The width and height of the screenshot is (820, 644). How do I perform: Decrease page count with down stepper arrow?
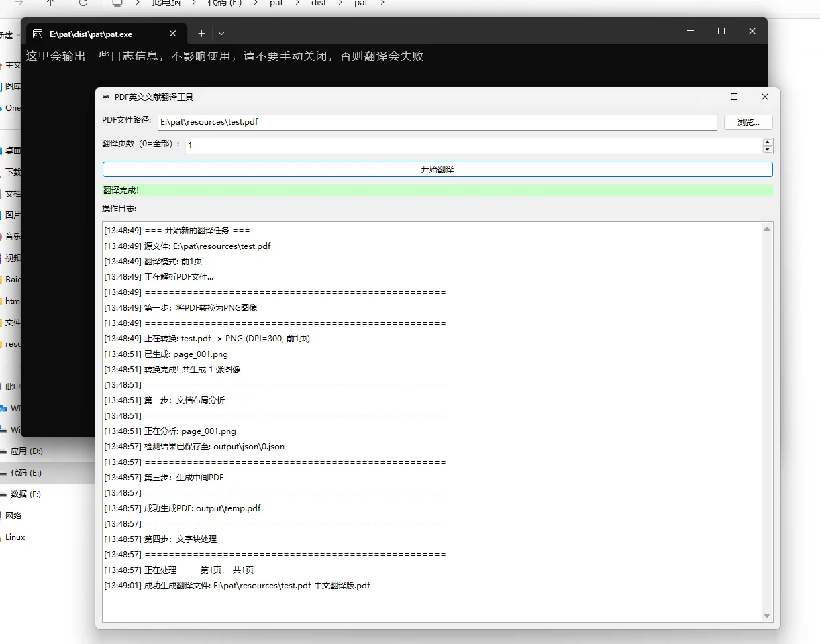coord(768,149)
